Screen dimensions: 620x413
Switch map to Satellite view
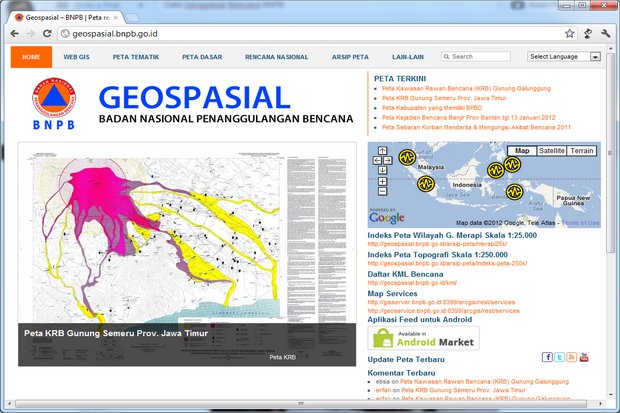(552, 151)
